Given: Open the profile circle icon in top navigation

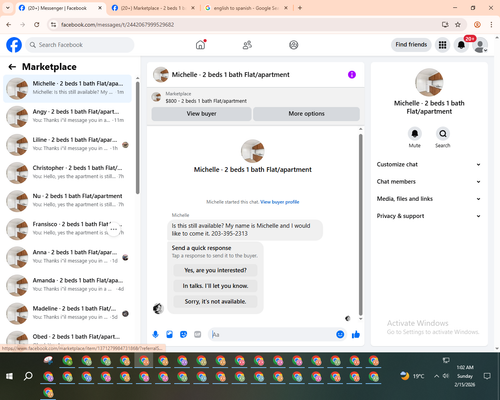Looking at the screenshot, I should (x=294, y=45).
